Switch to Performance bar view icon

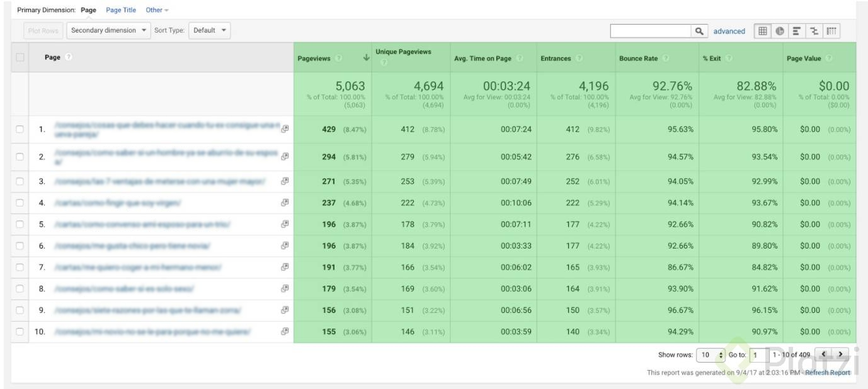tap(797, 31)
